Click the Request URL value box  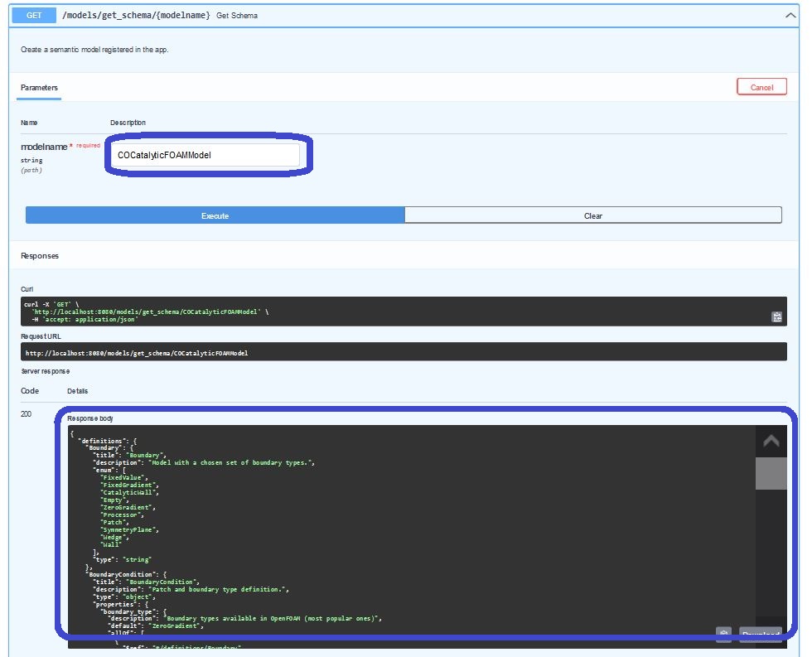click(404, 352)
